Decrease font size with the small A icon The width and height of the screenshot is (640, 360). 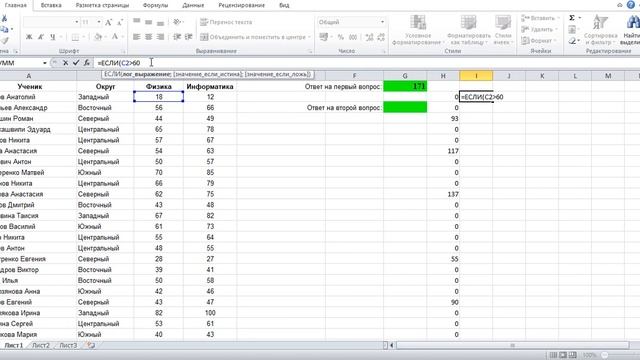(x=120, y=22)
